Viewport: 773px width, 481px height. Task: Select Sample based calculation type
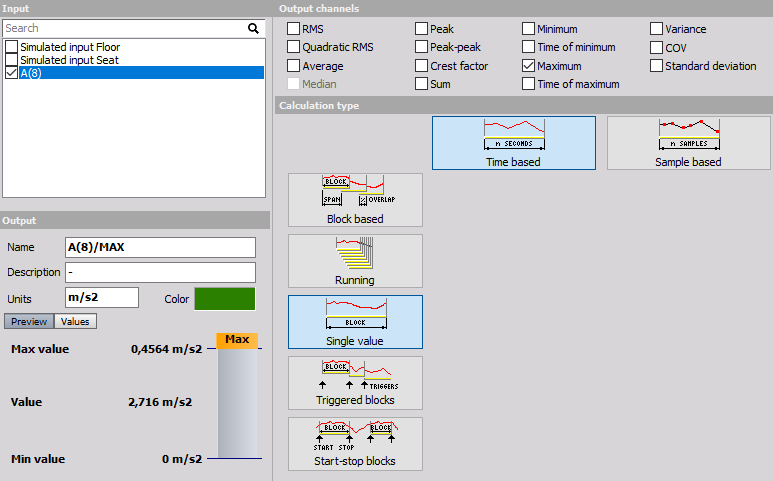[688, 143]
